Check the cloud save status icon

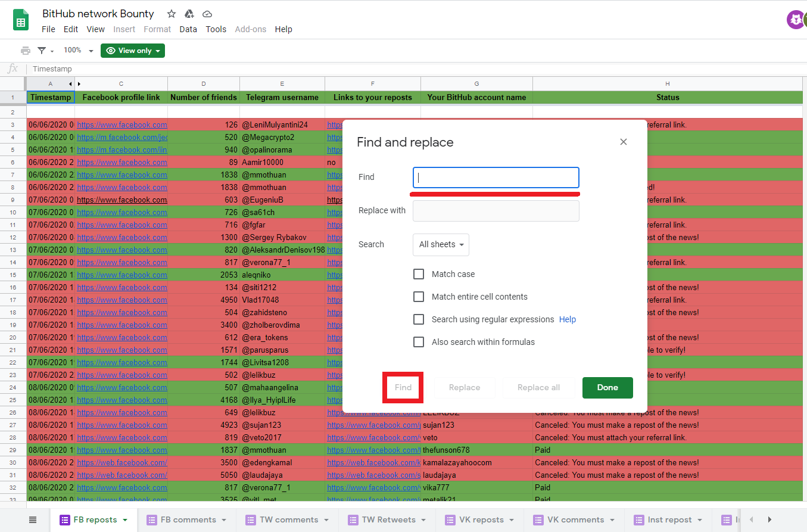(x=207, y=14)
